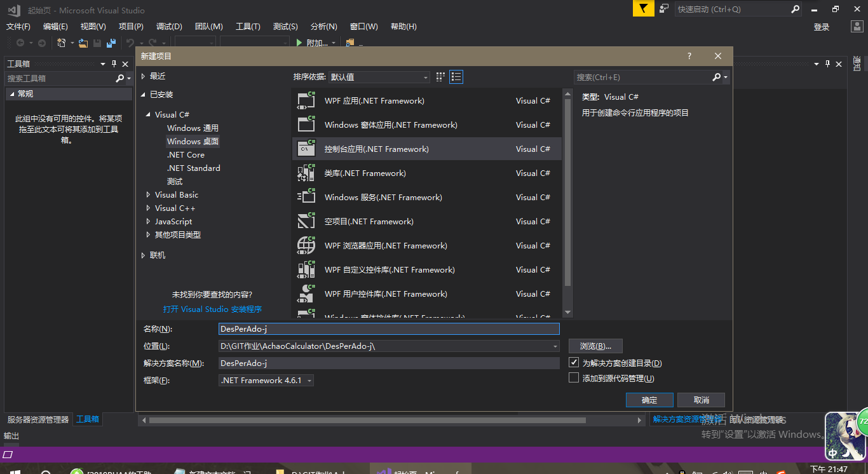Switch template list to small icons view

[x=441, y=77]
